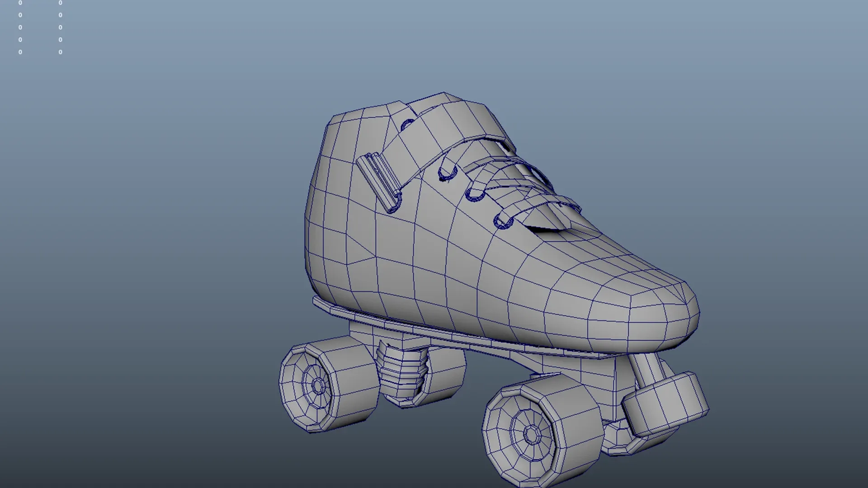Select the hub of the near-side rear wheel
The image size is (868, 488).
click(318, 385)
